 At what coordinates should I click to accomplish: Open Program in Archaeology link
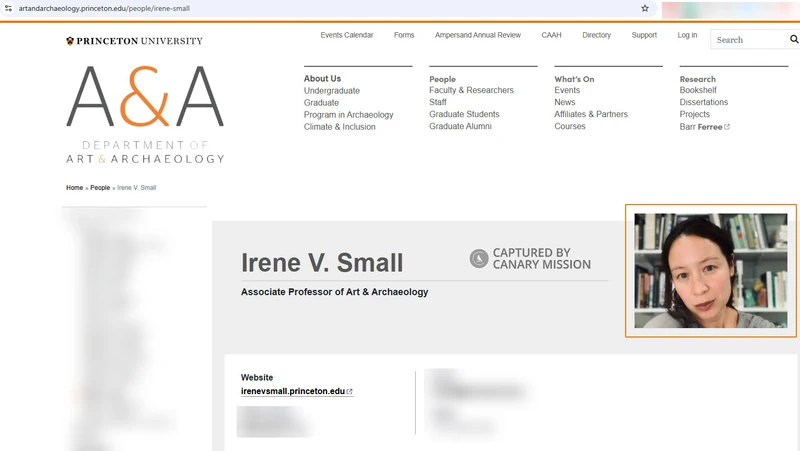coord(348,115)
